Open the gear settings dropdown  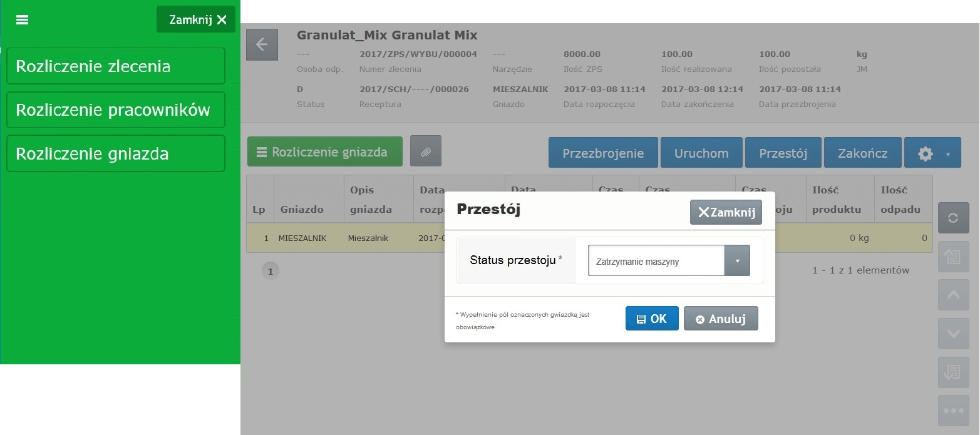click(932, 153)
